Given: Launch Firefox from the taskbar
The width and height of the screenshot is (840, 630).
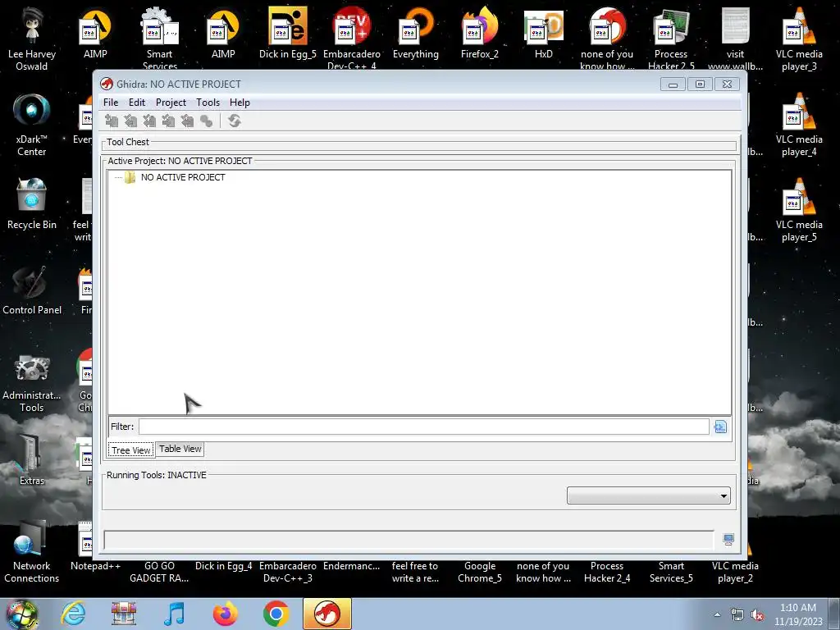Looking at the screenshot, I should point(225,614).
